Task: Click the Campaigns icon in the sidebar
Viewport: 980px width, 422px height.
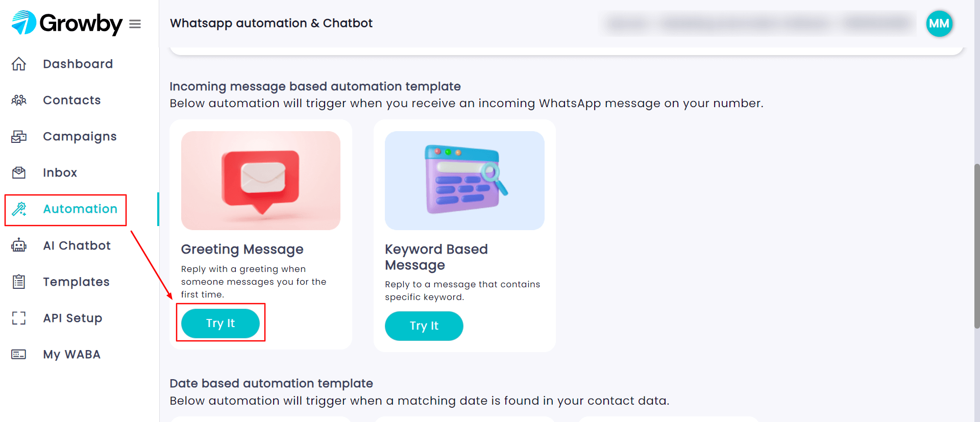Action: tap(19, 136)
